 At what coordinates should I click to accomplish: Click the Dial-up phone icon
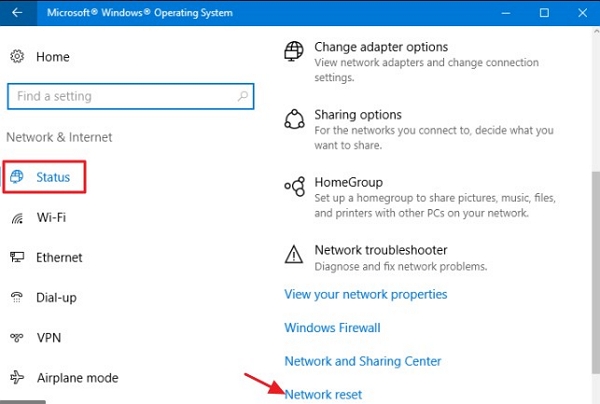pos(17,297)
